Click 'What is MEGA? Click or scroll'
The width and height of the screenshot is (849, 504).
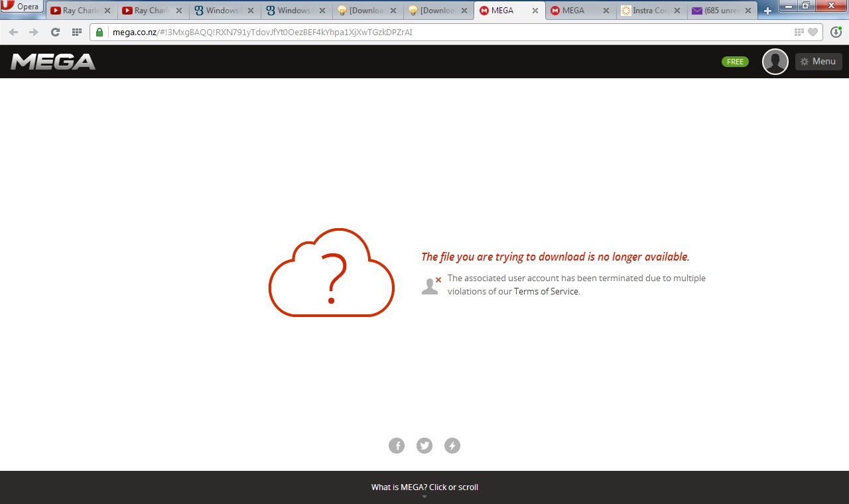click(x=424, y=487)
